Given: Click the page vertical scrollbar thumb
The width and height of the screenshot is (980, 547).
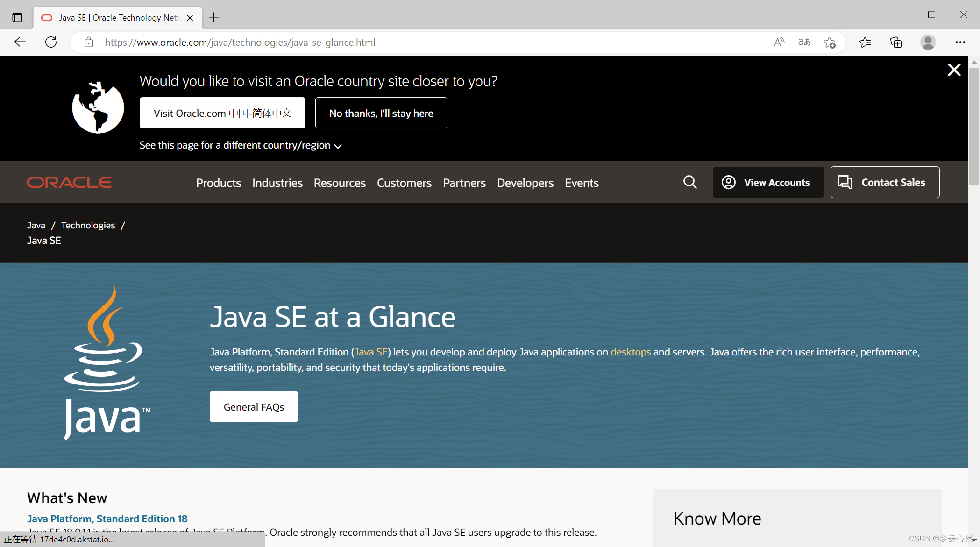Looking at the screenshot, I should point(974,126).
